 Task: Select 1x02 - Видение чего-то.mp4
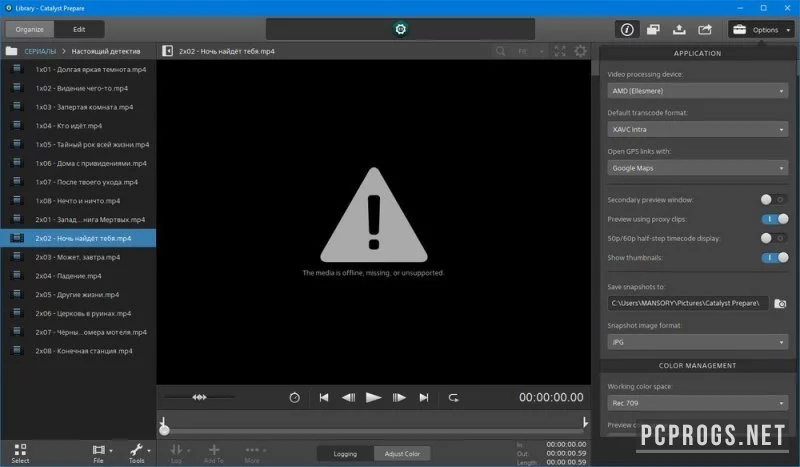78,88
